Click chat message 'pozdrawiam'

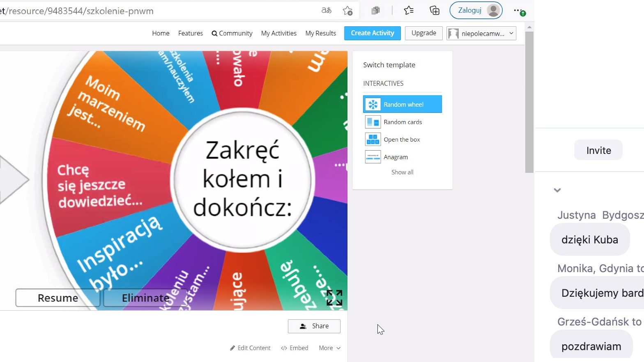pos(591,346)
